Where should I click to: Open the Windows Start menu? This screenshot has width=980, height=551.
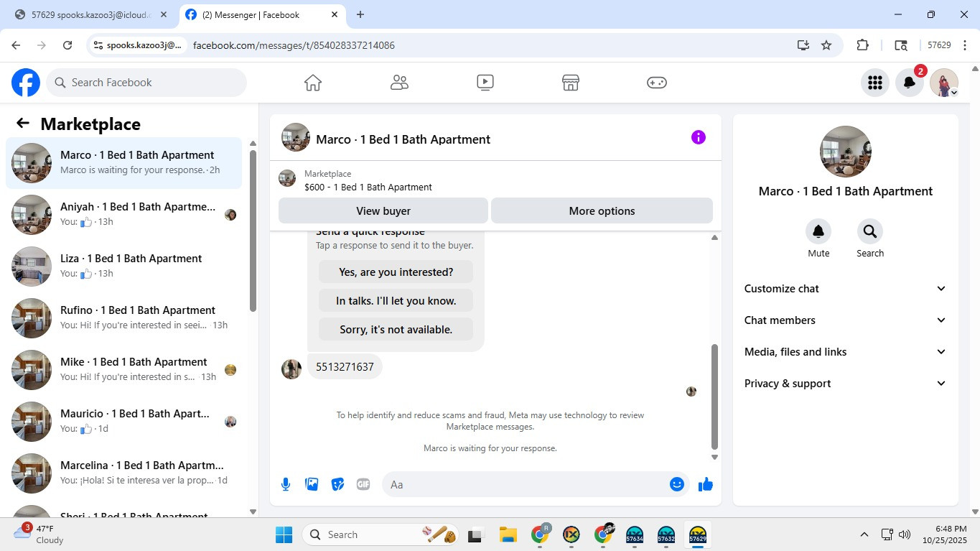point(284,534)
